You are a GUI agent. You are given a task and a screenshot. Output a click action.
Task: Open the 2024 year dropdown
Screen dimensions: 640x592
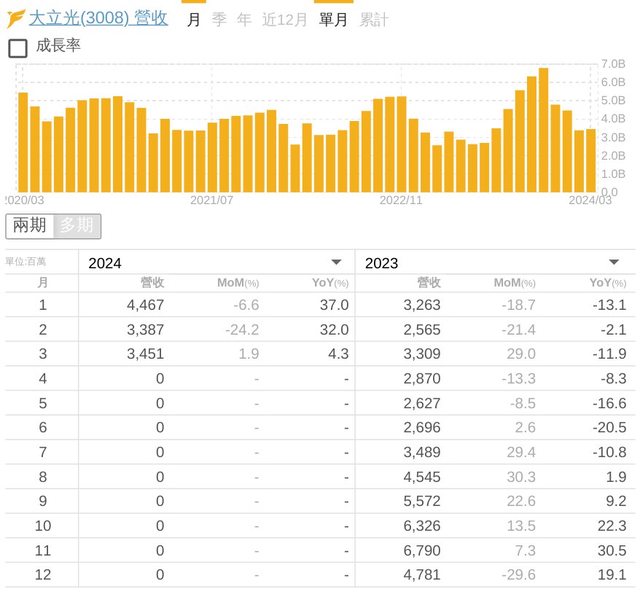[x=215, y=263]
